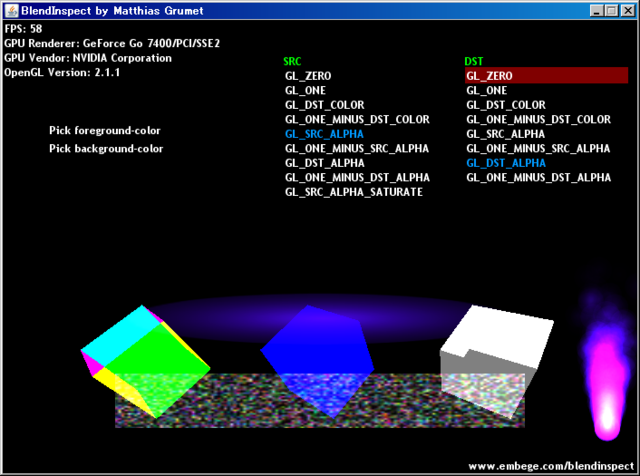The image size is (640, 476).
Task: Click the FPS: 58 readout
Action: point(23,29)
